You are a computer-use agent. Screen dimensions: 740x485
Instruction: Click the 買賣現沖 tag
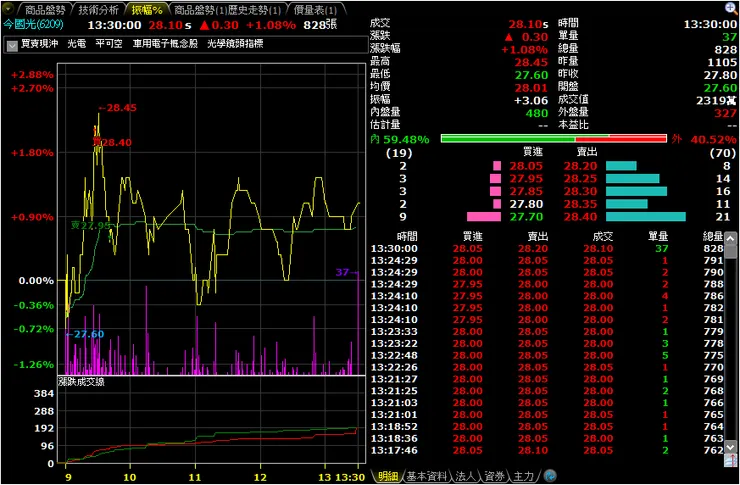40,44
